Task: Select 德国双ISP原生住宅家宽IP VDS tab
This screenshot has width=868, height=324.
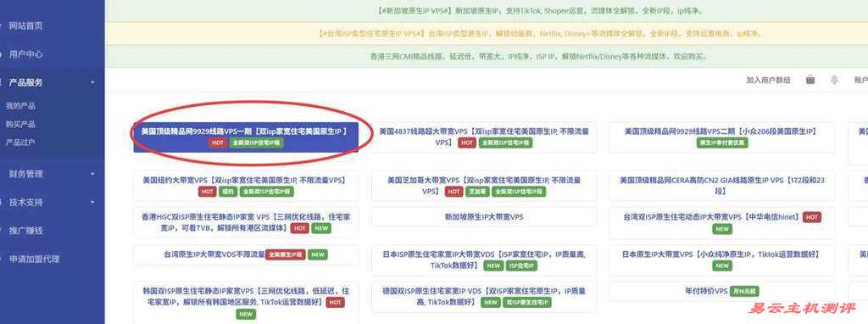Action: click(484, 296)
